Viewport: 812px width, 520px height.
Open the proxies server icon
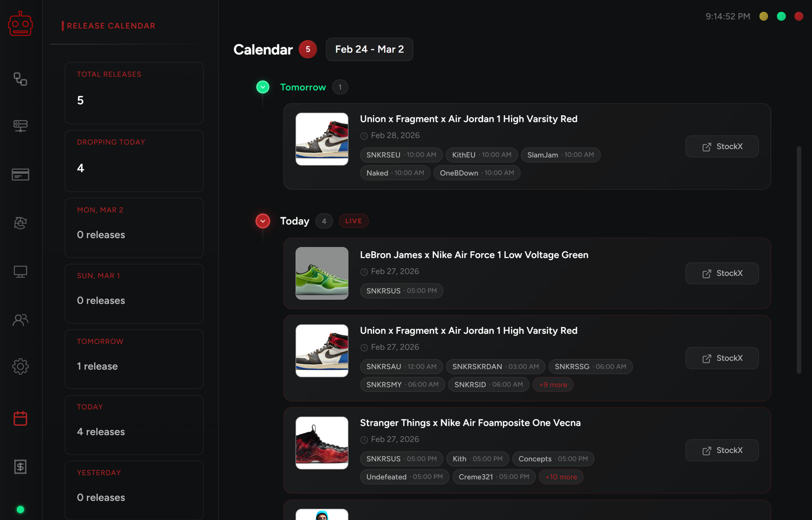pos(20,126)
